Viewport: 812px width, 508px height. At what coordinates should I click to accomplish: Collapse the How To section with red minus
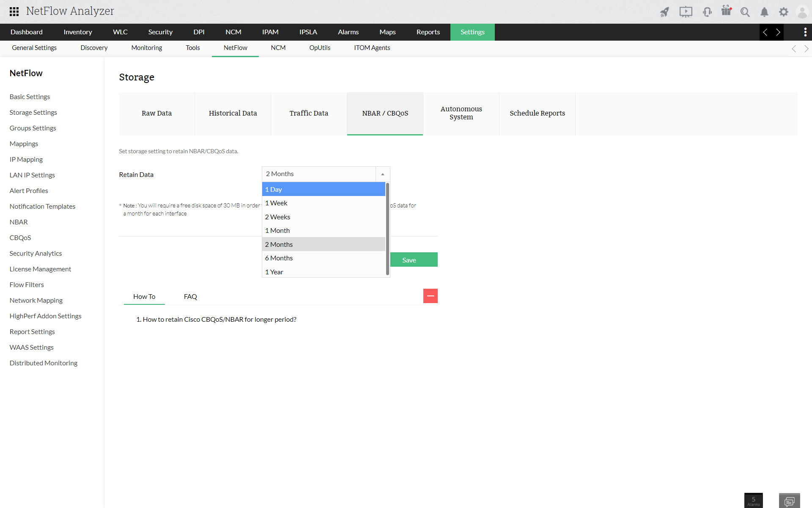[430, 295]
